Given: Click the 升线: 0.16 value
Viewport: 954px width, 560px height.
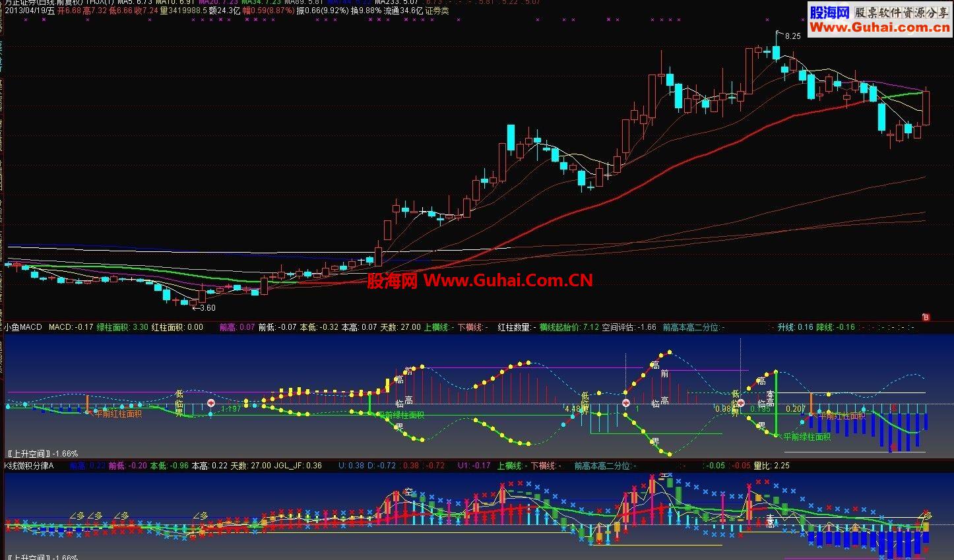Looking at the screenshot, I should pos(795,327).
